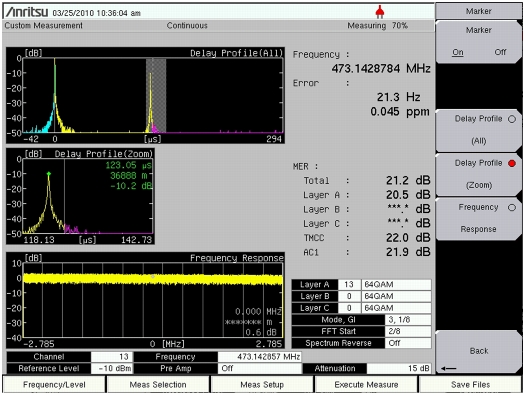This screenshot has height=394, width=524.
Task: Open the Meas Setup menu
Action: coord(262,385)
